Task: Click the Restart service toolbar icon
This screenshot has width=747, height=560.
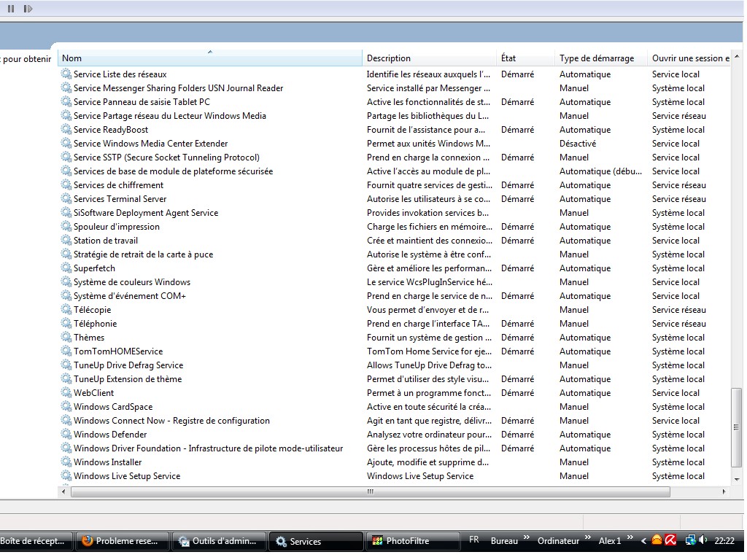Action: click(28, 9)
